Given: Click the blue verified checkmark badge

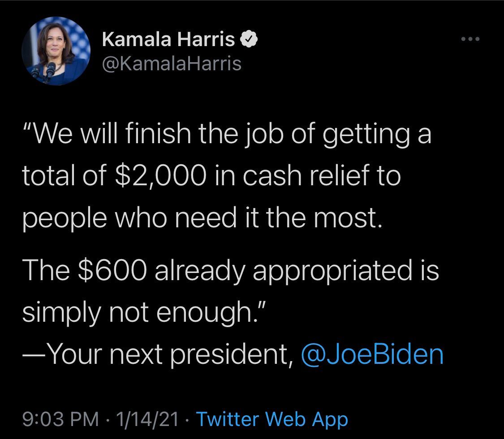Looking at the screenshot, I should pyautogui.click(x=249, y=41).
